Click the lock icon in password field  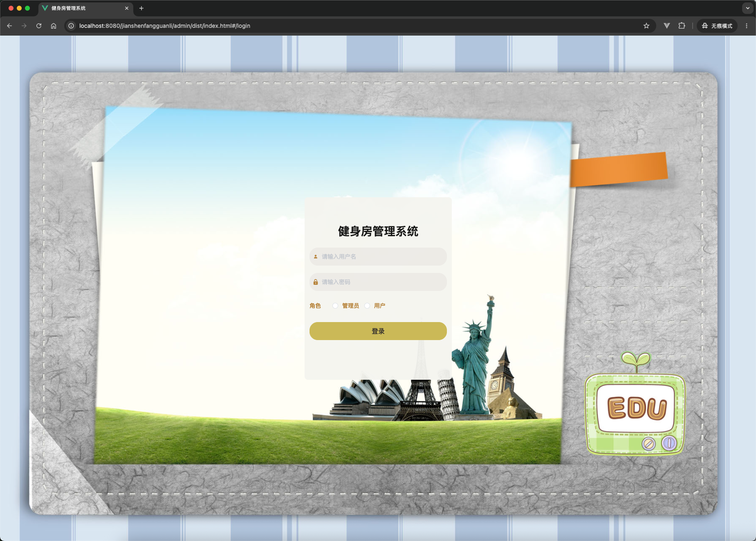[x=316, y=282]
